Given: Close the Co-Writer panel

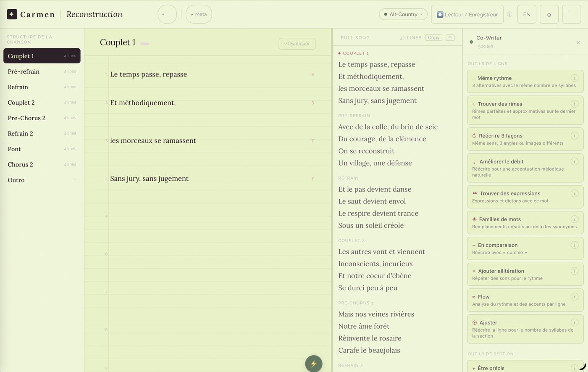Looking at the screenshot, I should click(x=578, y=42).
